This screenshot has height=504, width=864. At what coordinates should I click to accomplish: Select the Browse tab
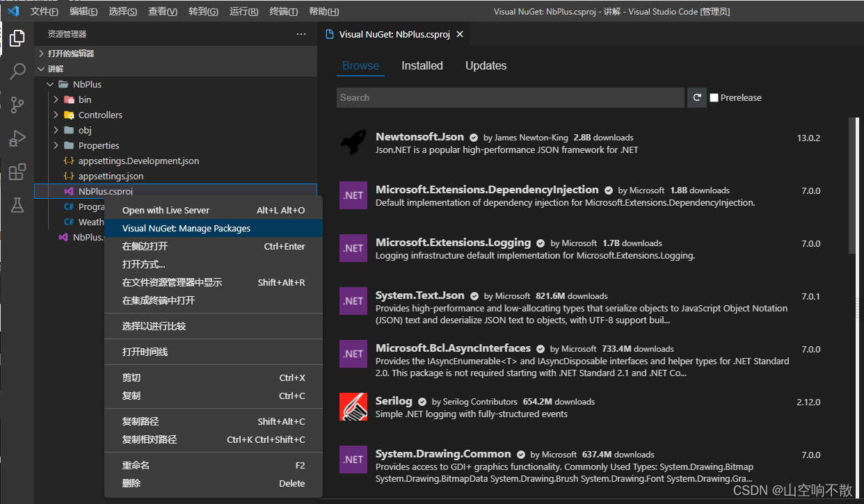tap(361, 65)
